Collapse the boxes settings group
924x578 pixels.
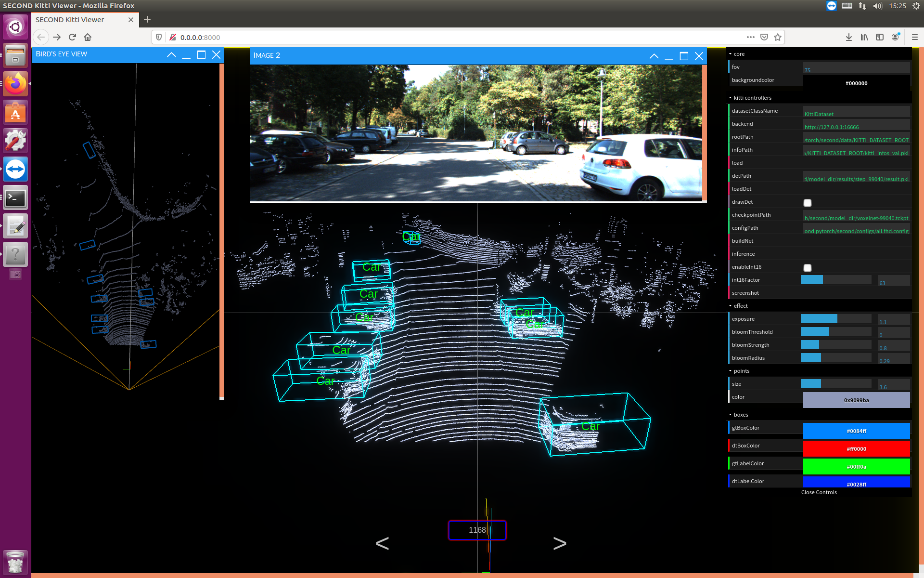coord(740,415)
